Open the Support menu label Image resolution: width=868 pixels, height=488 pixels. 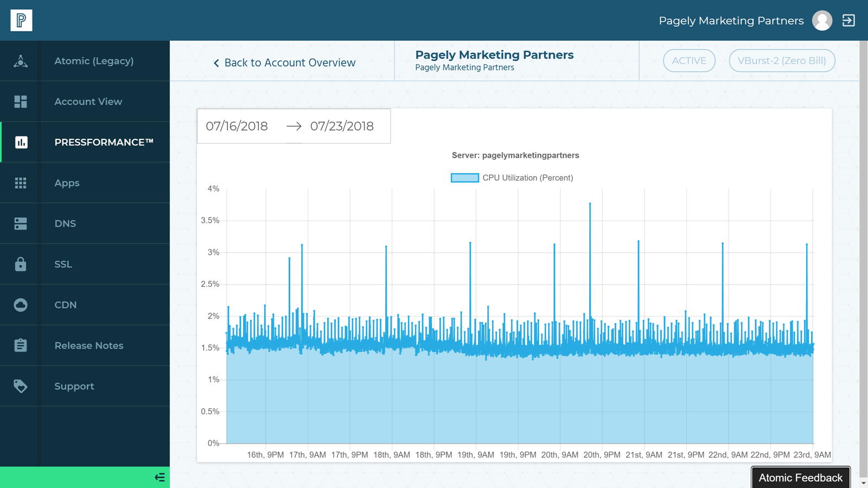(x=74, y=387)
